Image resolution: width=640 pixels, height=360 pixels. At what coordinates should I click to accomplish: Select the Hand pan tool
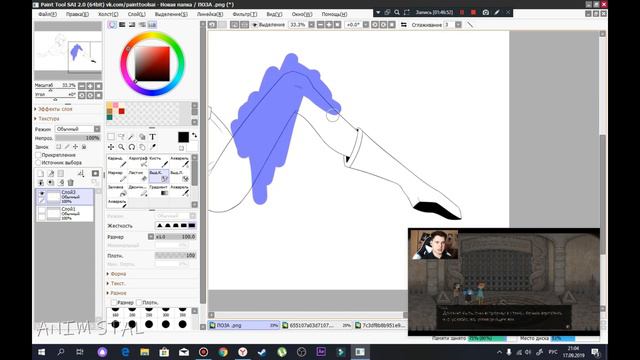142,147
